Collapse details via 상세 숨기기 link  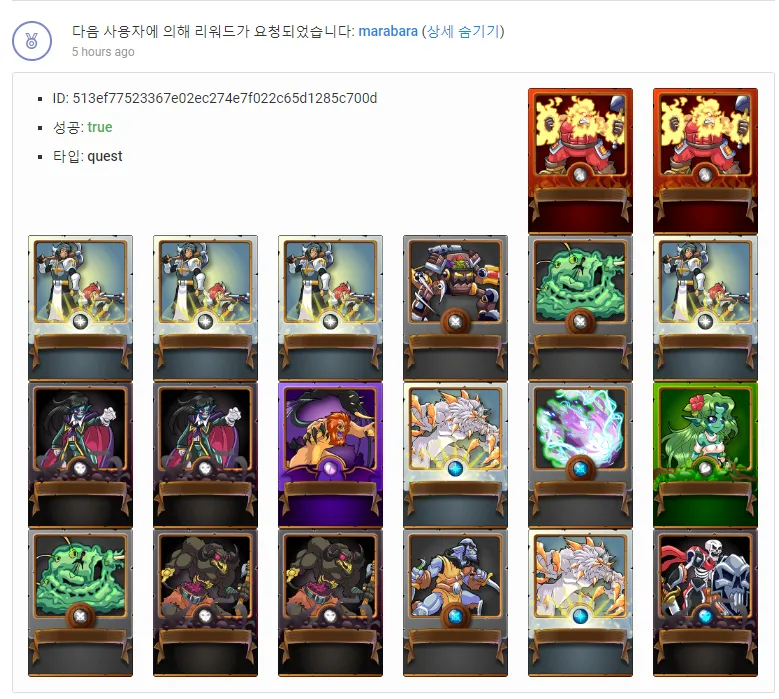(x=463, y=31)
